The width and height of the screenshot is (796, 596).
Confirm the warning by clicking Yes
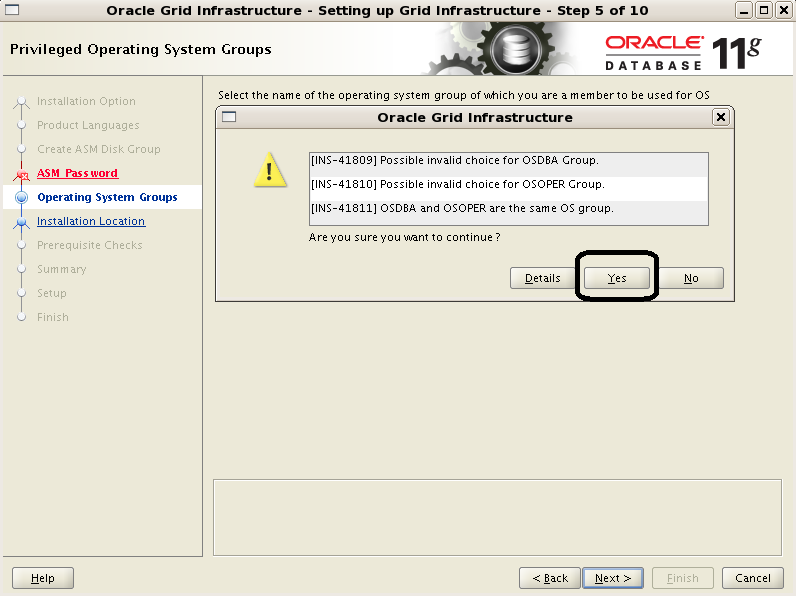(616, 278)
